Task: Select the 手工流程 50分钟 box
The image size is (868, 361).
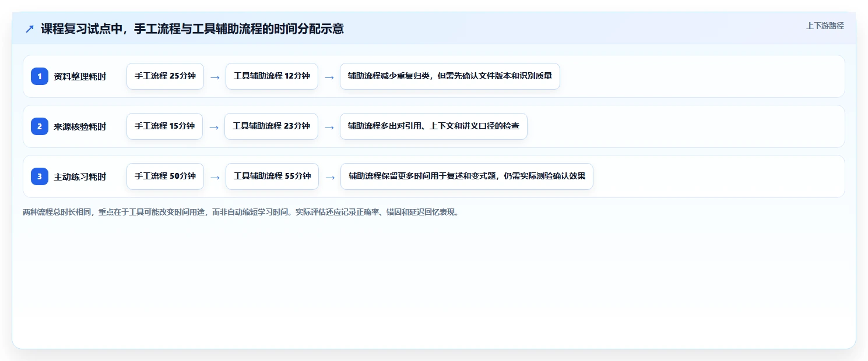Action: (x=165, y=176)
